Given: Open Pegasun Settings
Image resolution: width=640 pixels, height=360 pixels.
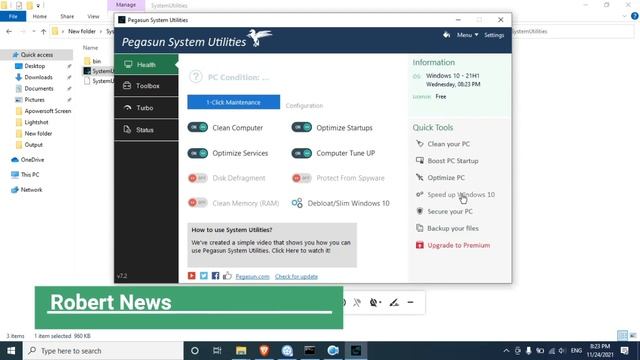Looking at the screenshot, I should point(494,35).
